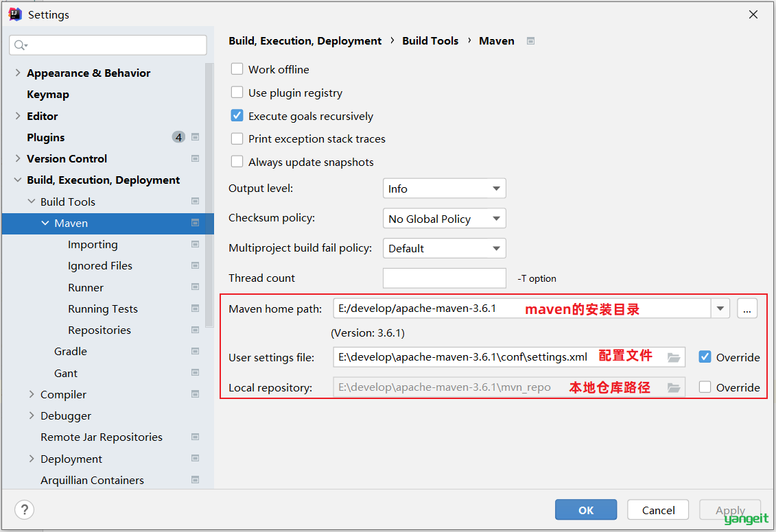This screenshot has width=776, height=532.
Task: Expand the Editor section
Action: 18,116
